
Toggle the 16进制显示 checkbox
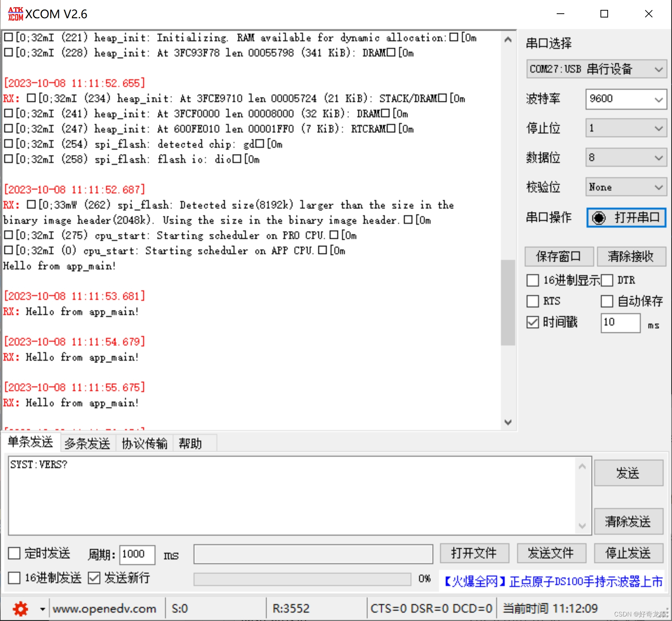532,280
